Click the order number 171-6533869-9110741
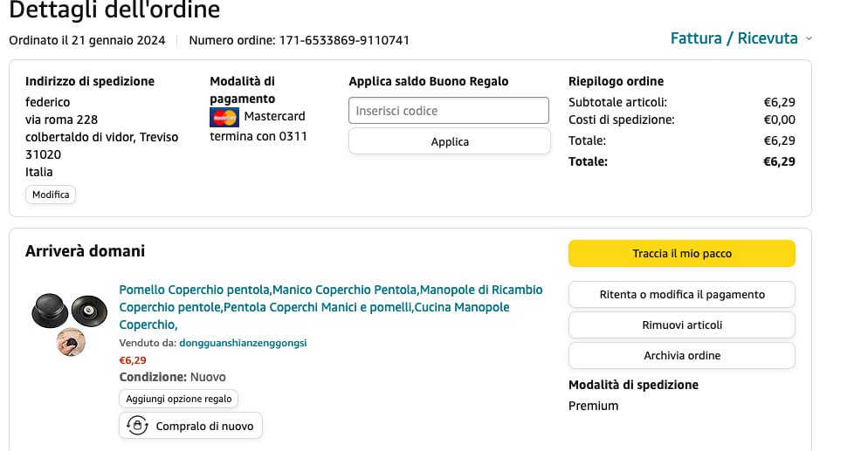The width and height of the screenshot is (868, 451). 344,40
